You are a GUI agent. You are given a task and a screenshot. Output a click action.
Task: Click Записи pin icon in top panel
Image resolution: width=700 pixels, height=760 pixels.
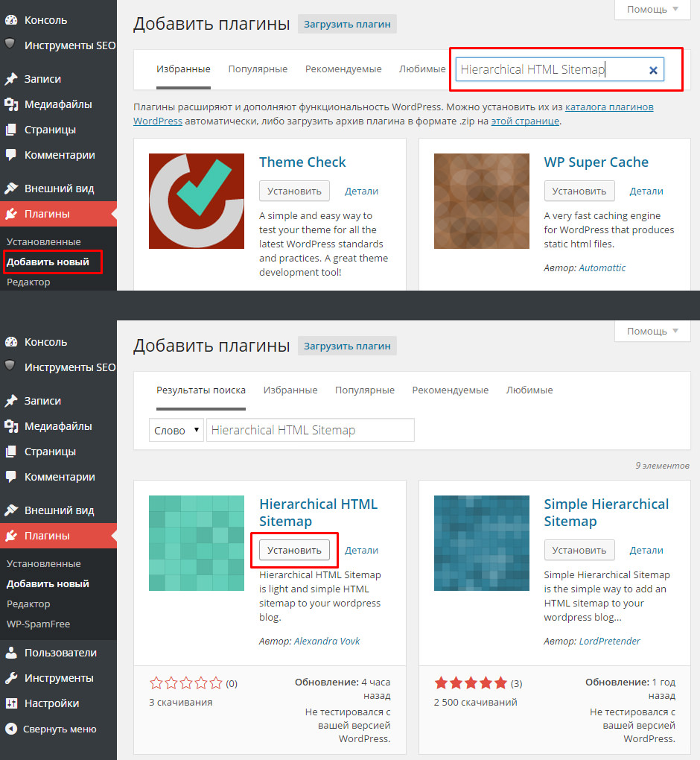[11, 78]
